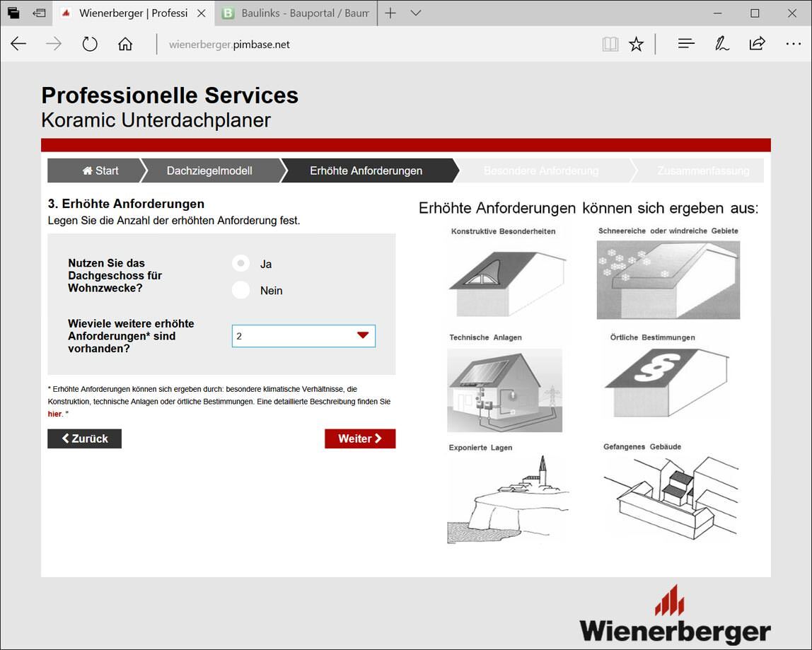This screenshot has width=812, height=650.
Task: Click caption 'Exponierte Lagen'
Action: tap(480, 448)
